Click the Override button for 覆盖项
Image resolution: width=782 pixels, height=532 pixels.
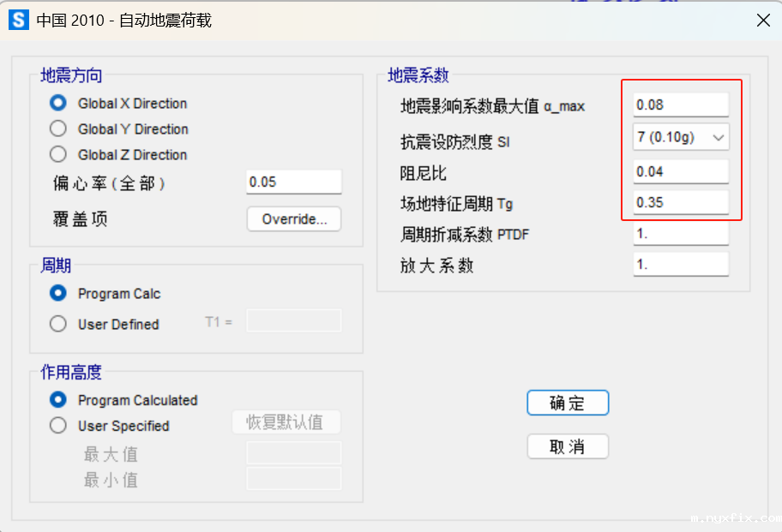coord(293,218)
